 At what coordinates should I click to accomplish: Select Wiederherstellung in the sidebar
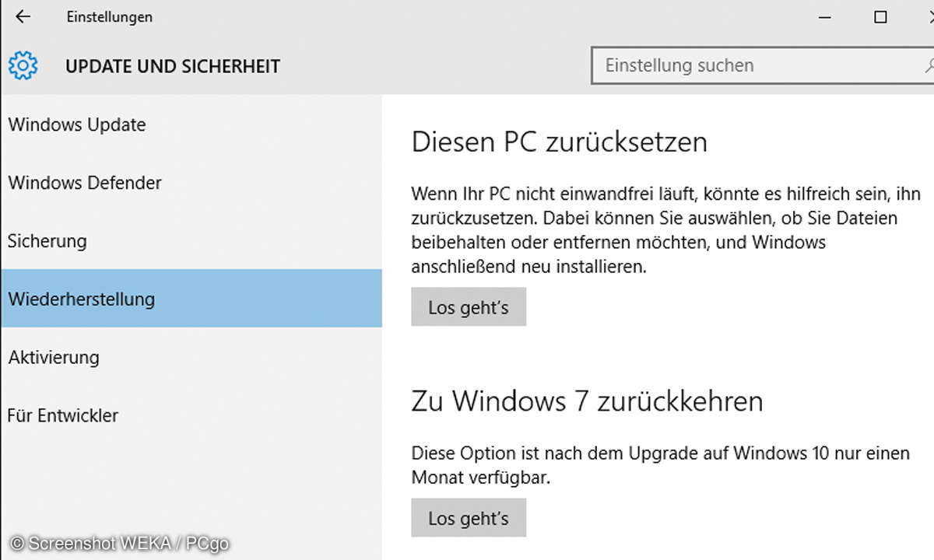pyautogui.click(x=191, y=299)
